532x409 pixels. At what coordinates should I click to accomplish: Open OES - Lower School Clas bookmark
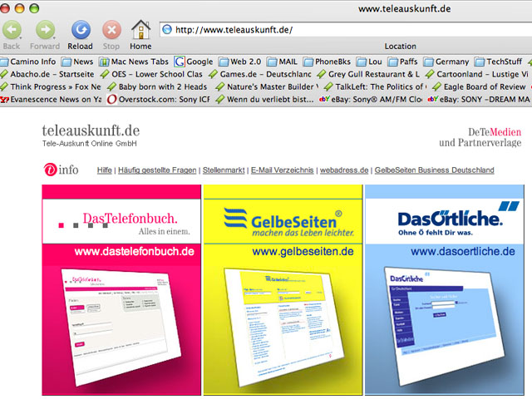[x=151, y=74]
